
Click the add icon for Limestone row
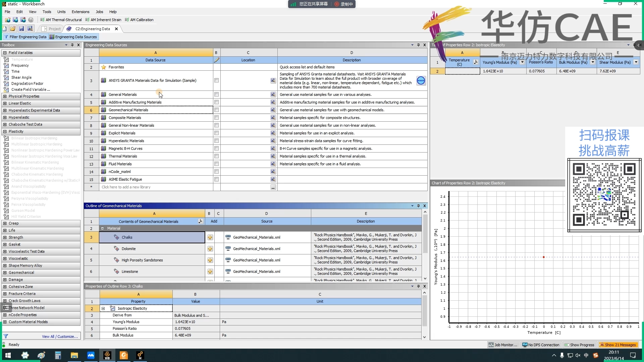point(210,271)
